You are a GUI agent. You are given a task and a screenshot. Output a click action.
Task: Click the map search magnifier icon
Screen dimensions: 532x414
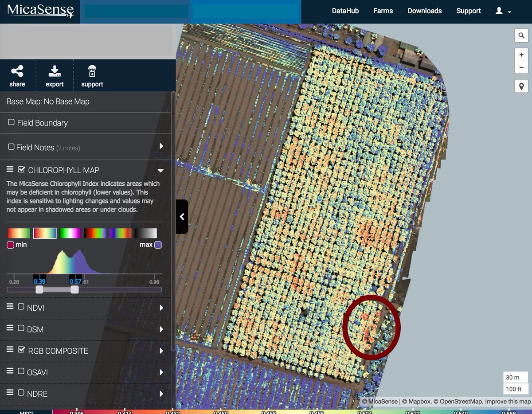(x=521, y=35)
